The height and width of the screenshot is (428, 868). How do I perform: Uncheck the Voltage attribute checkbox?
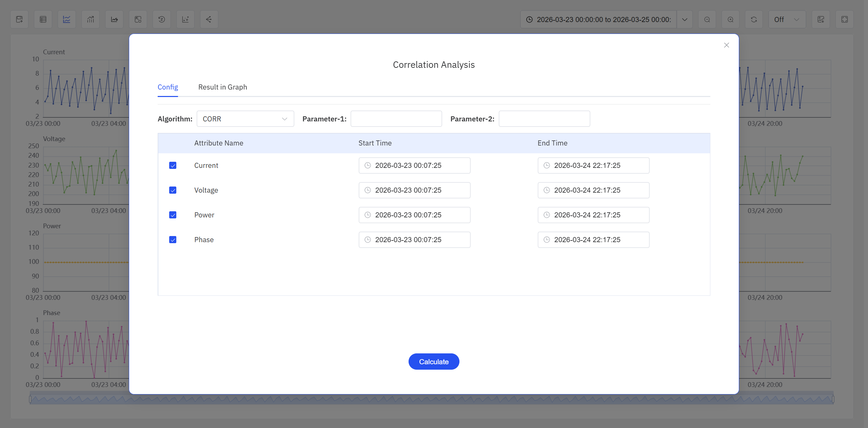[x=173, y=190]
